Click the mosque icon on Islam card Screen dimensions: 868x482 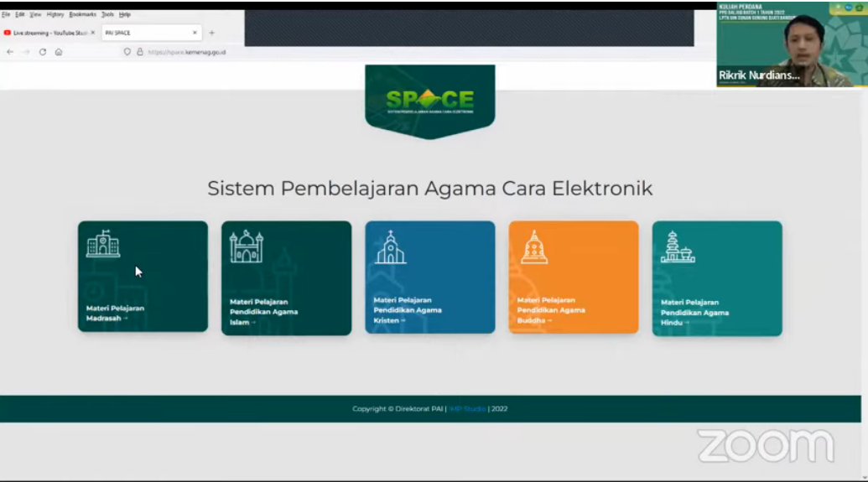tap(247, 246)
